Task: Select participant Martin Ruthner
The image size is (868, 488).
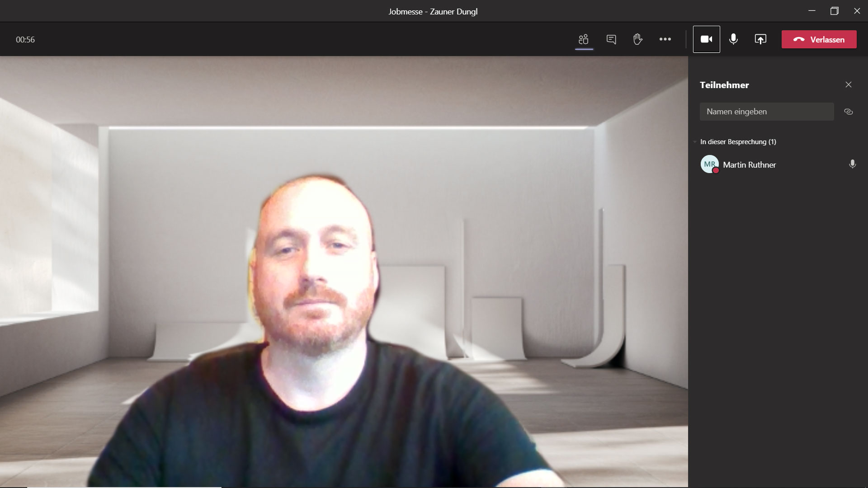Action: (778, 164)
